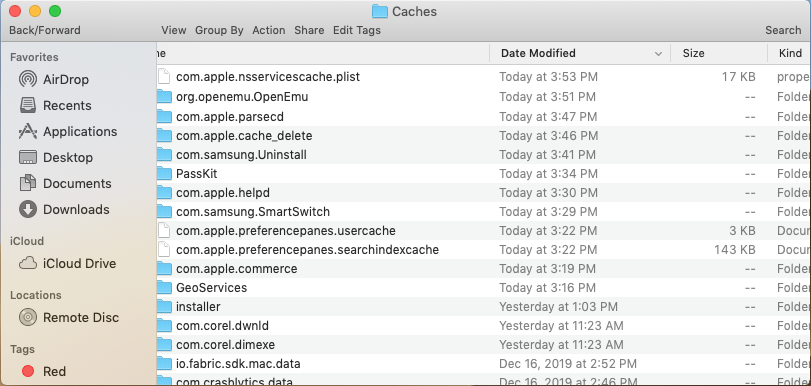Click the Yesterday at 1:03 PM date cell
The height and width of the screenshot is (386, 811).
(x=559, y=307)
